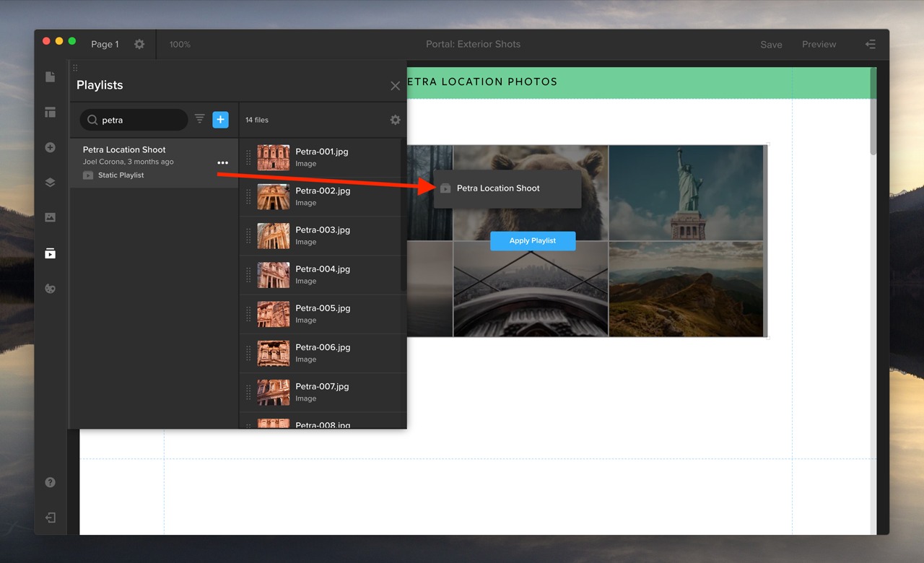
Task: Click in the petra search field
Action: click(134, 120)
